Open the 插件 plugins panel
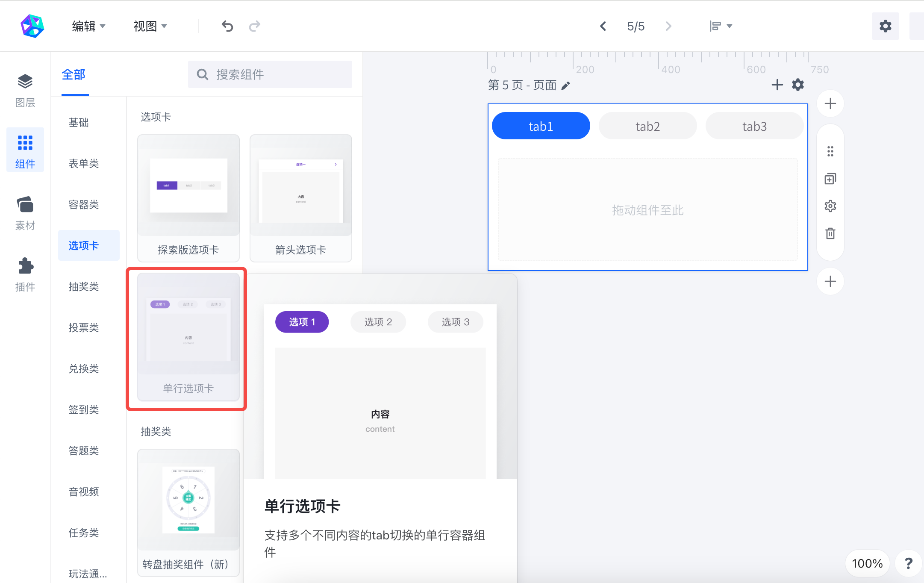 pos(25,275)
